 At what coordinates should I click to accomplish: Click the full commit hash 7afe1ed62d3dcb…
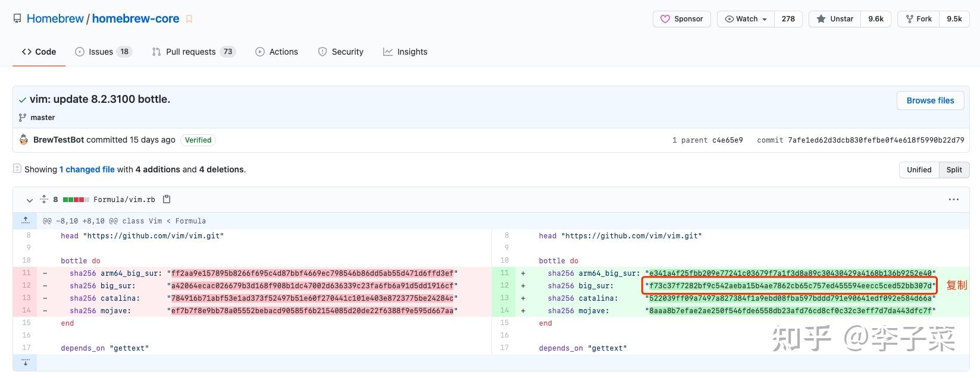tap(876, 140)
